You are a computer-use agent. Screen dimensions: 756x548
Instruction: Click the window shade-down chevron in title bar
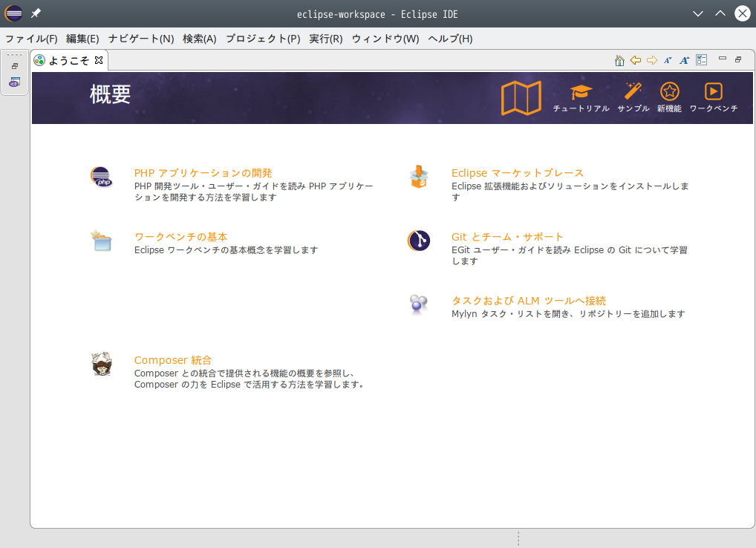[697, 13]
